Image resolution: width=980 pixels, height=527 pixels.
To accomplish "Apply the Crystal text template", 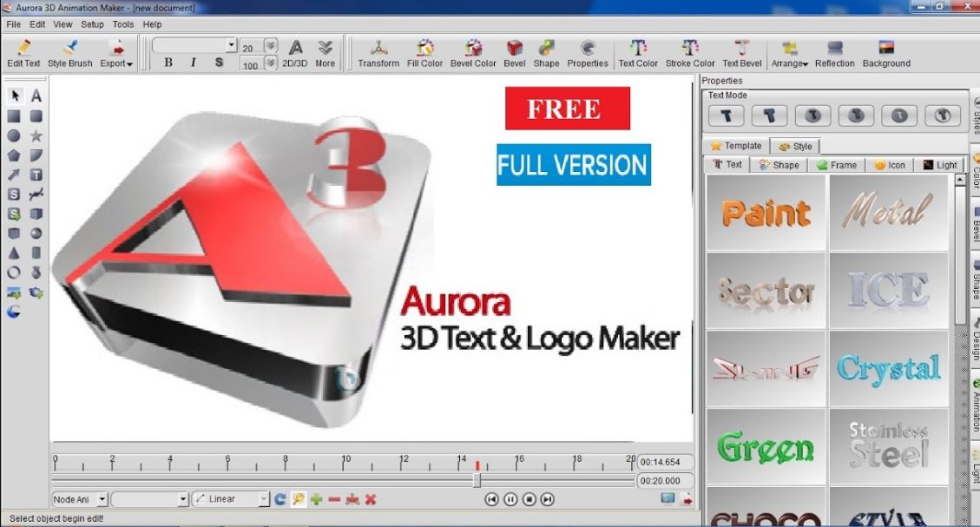I will 889,369.
